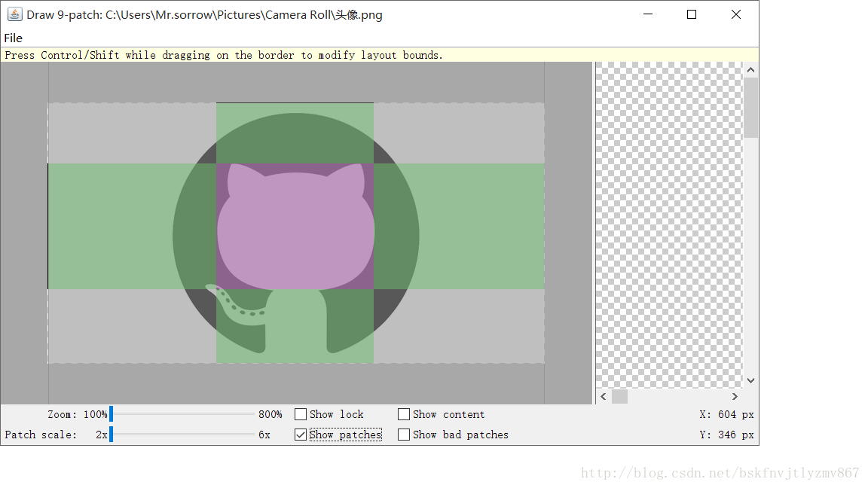Click the preview pane scroll left arrow
Image resolution: width=868 pixels, height=488 pixels.
point(604,397)
